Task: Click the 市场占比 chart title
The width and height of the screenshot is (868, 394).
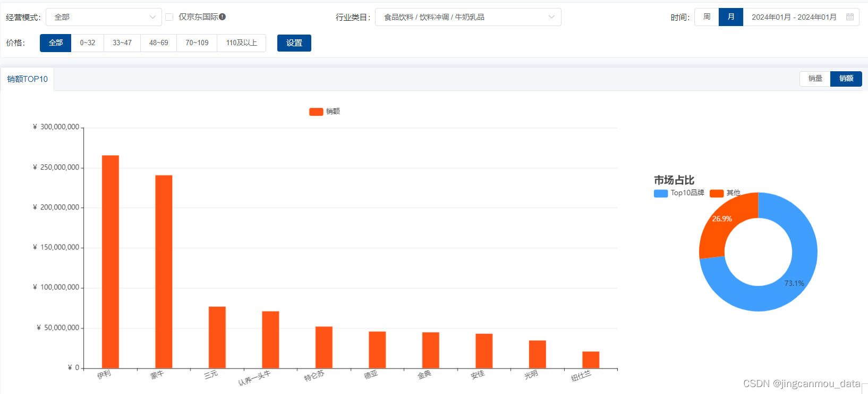Action: coord(674,180)
